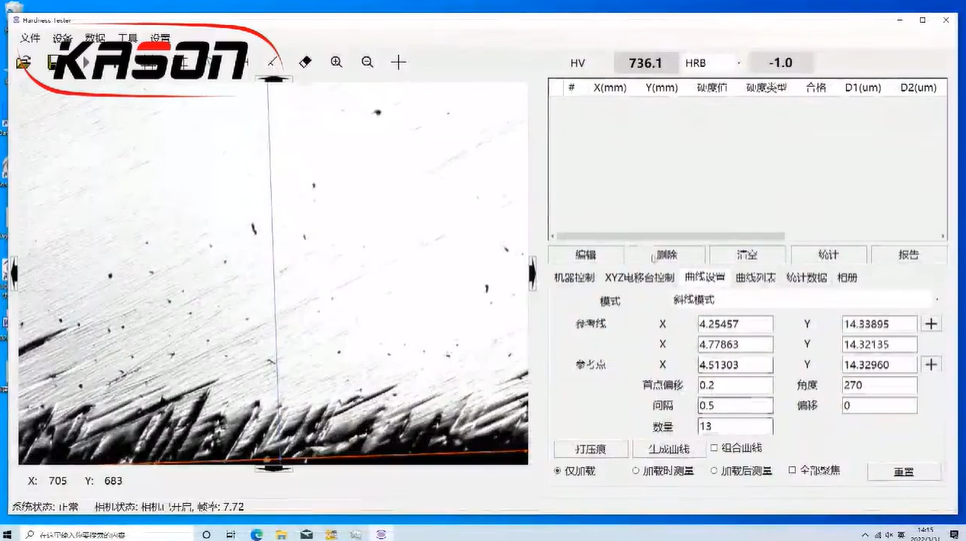Switch to the 曲线列表 tab
This screenshot has width=966, height=541.
click(x=756, y=278)
